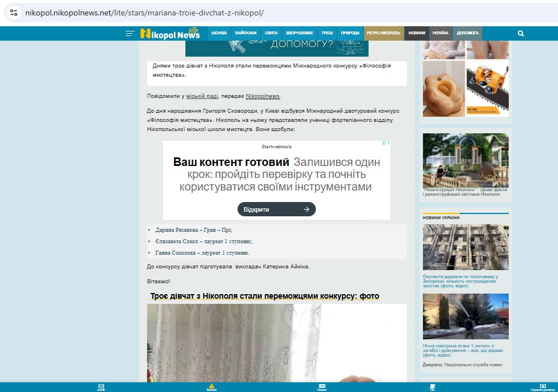558x392 pixels.
Task: Open the Реконструкція Нікополь thumbnail image
Action: pyautogui.click(x=465, y=160)
